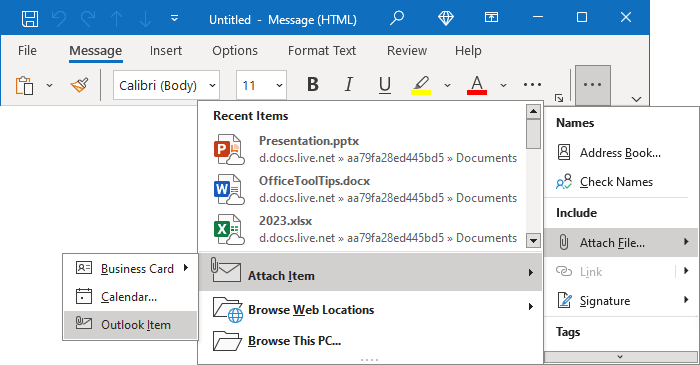700x365 pixels.
Task: Open Address Book
Action: [x=621, y=153]
